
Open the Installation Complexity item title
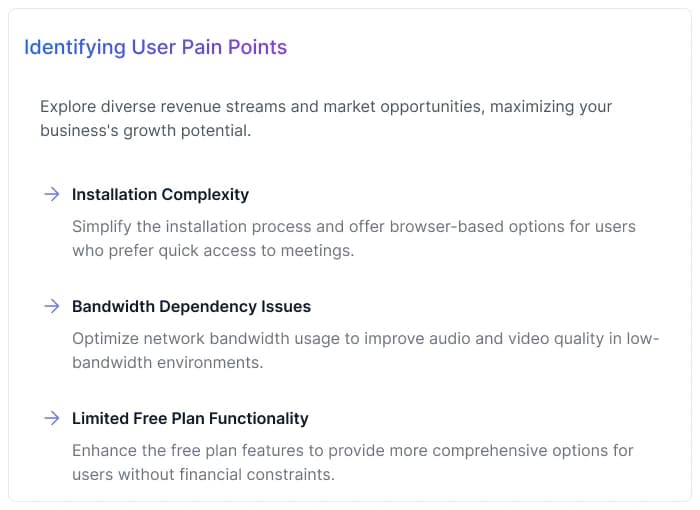[x=160, y=194]
